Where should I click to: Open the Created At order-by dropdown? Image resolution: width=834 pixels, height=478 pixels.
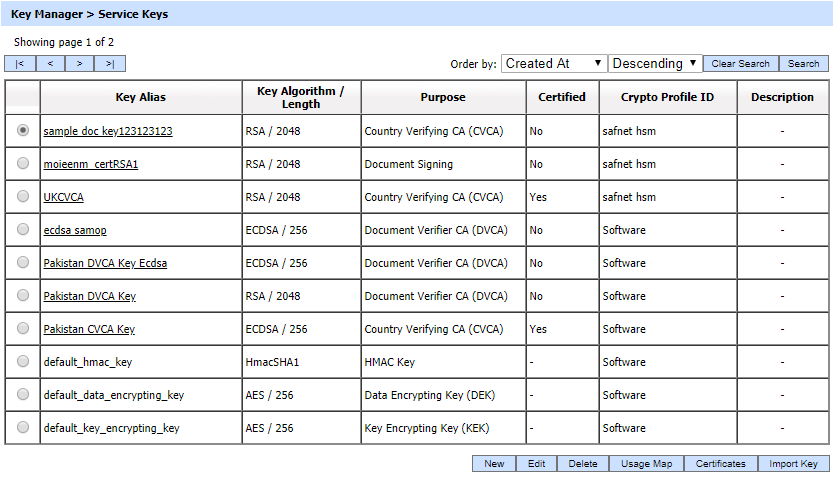click(x=553, y=63)
